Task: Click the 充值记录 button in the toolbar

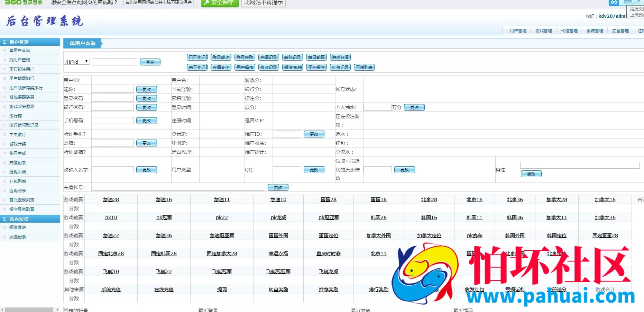Action: (x=269, y=57)
